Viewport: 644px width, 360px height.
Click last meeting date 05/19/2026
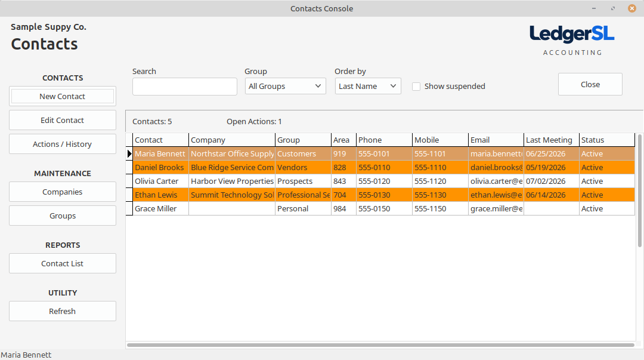552,167
